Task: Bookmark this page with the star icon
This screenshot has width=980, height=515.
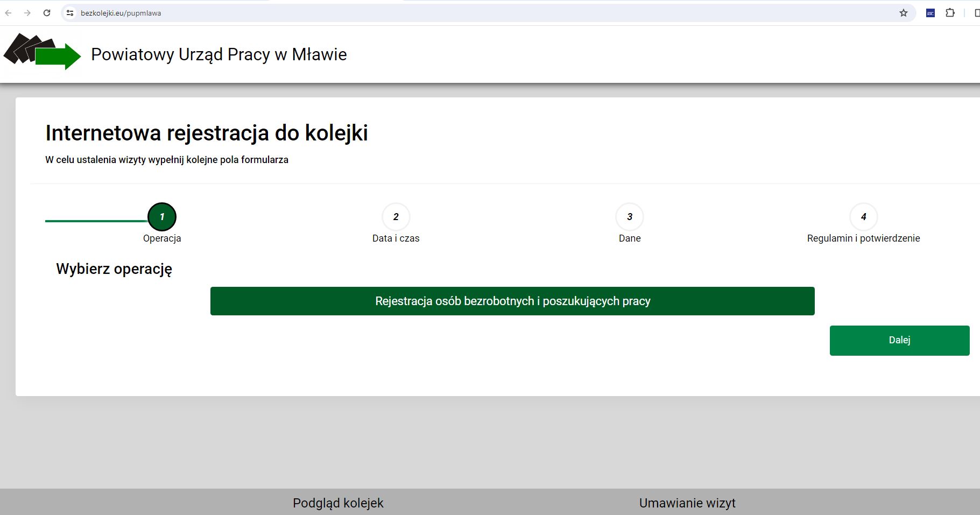Action: [x=904, y=13]
